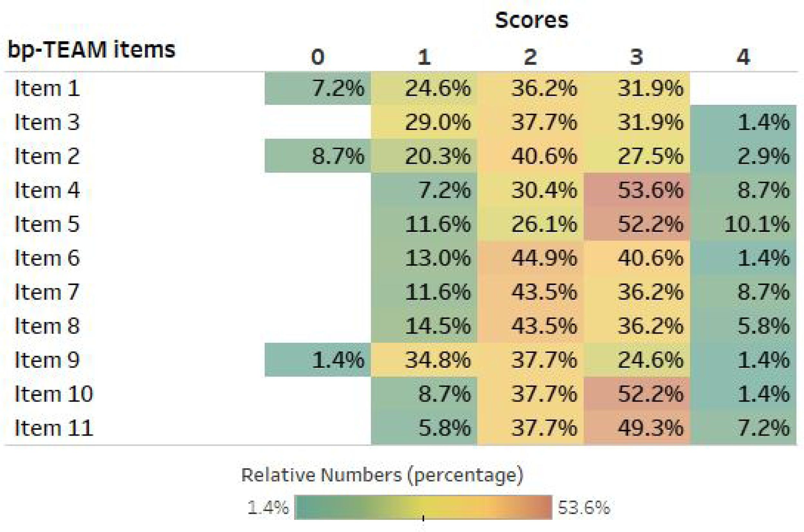Screen dimensions: 804x532
Task: Click the 29.0% cell for Item 3
Action: coord(424,122)
